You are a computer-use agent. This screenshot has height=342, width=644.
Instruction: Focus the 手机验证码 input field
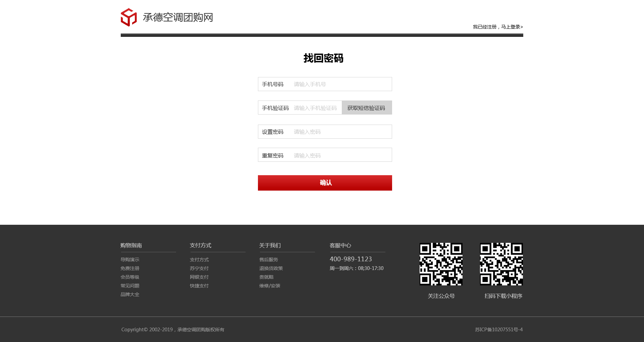pos(316,108)
